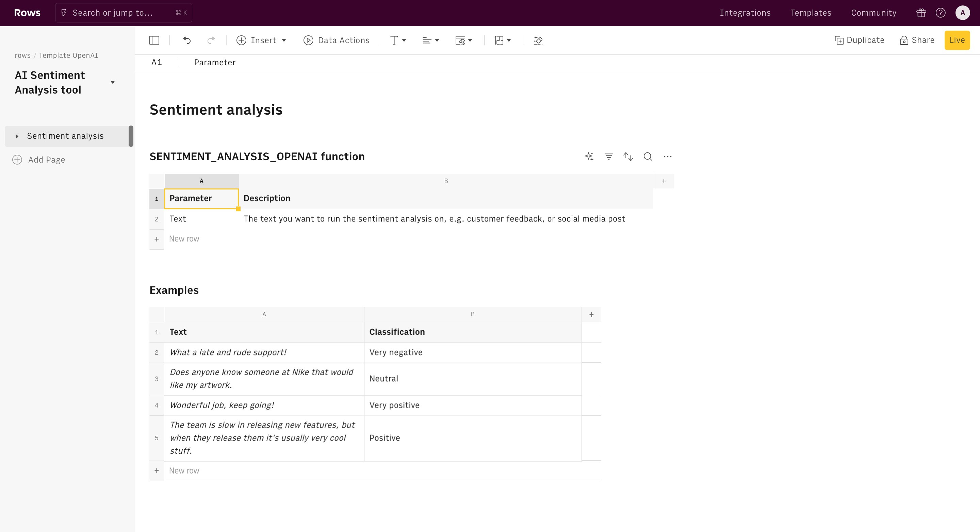Click the table sort arrows icon

click(628, 157)
